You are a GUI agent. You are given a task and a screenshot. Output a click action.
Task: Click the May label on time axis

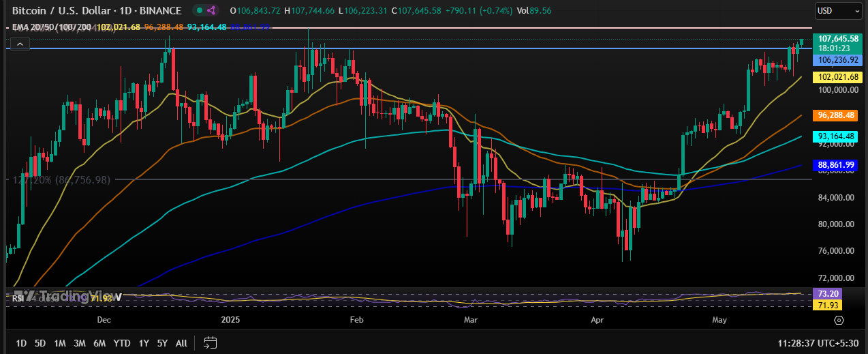click(719, 319)
